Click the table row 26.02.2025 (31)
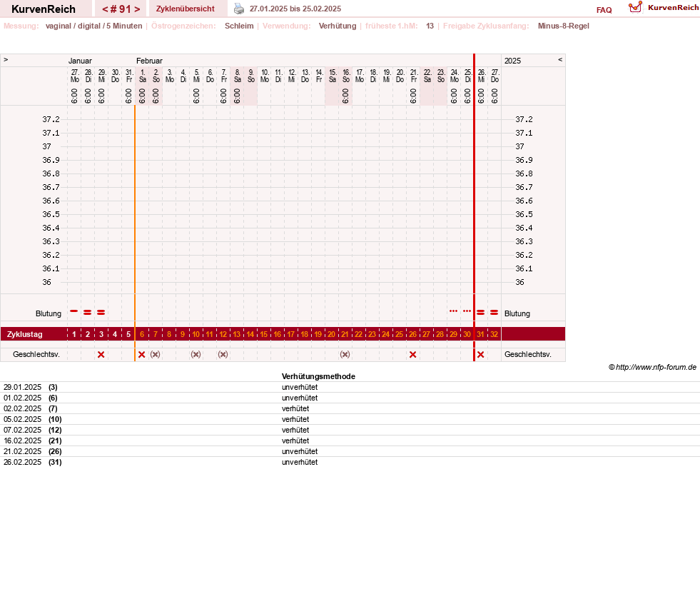The image size is (700, 604). (x=350, y=463)
